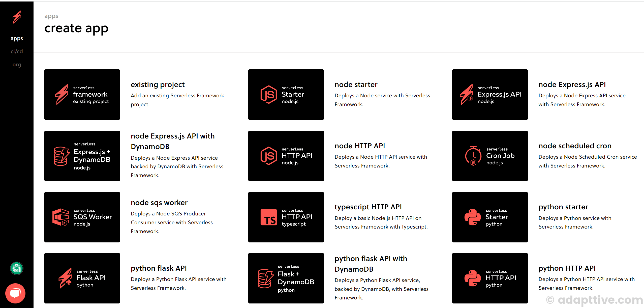Screen dimensions: 644x308
Task: Open the apps sidebar menu item
Action: click(17, 39)
